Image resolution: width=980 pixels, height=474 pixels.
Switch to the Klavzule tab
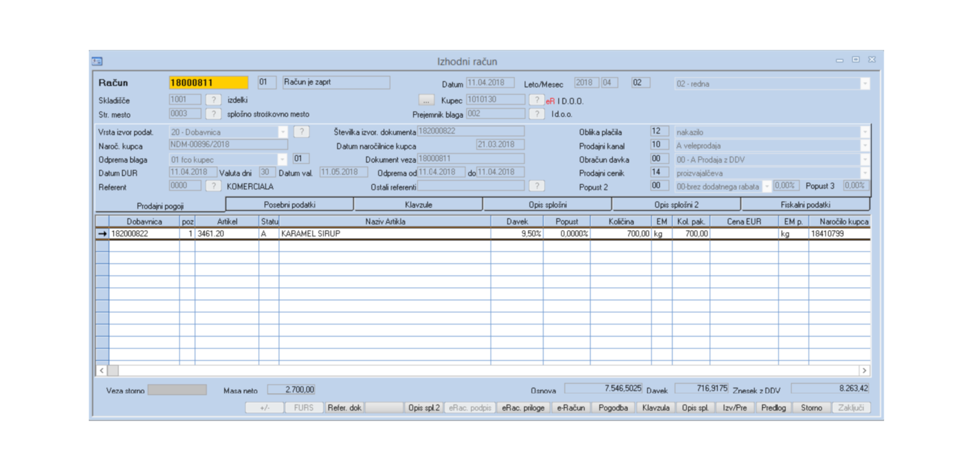click(418, 204)
